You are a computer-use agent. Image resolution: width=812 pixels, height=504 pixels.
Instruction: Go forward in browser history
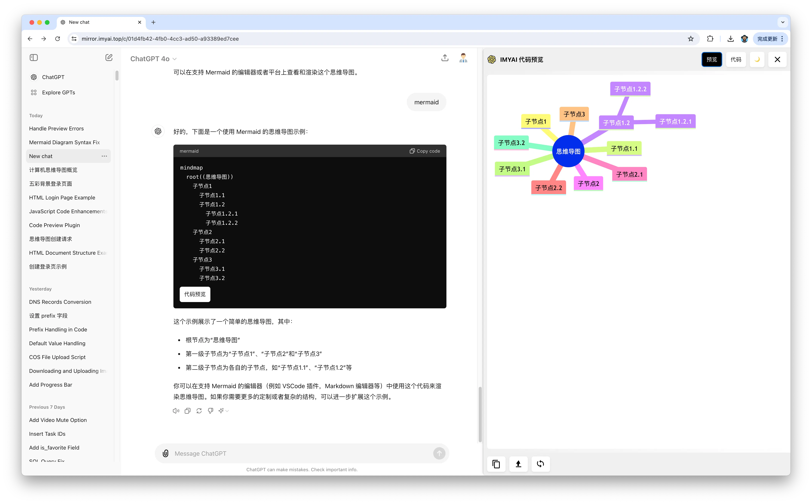pyautogui.click(x=44, y=39)
